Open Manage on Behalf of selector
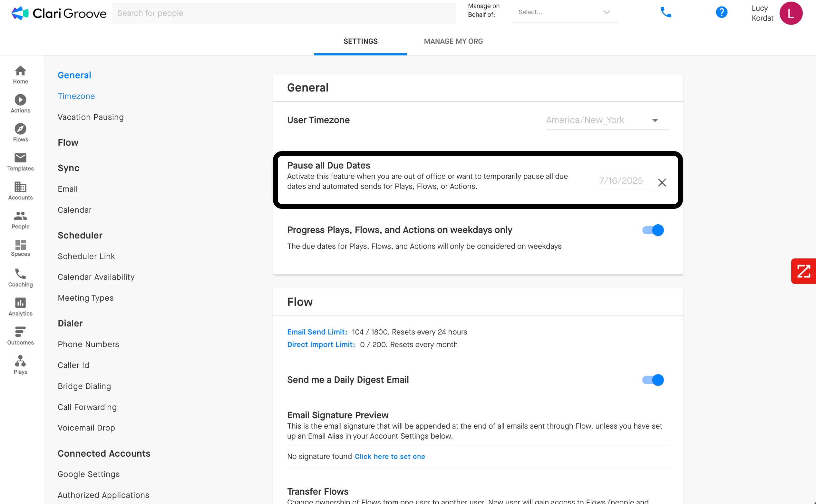The height and width of the screenshot is (504, 816). [x=564, y=12]
